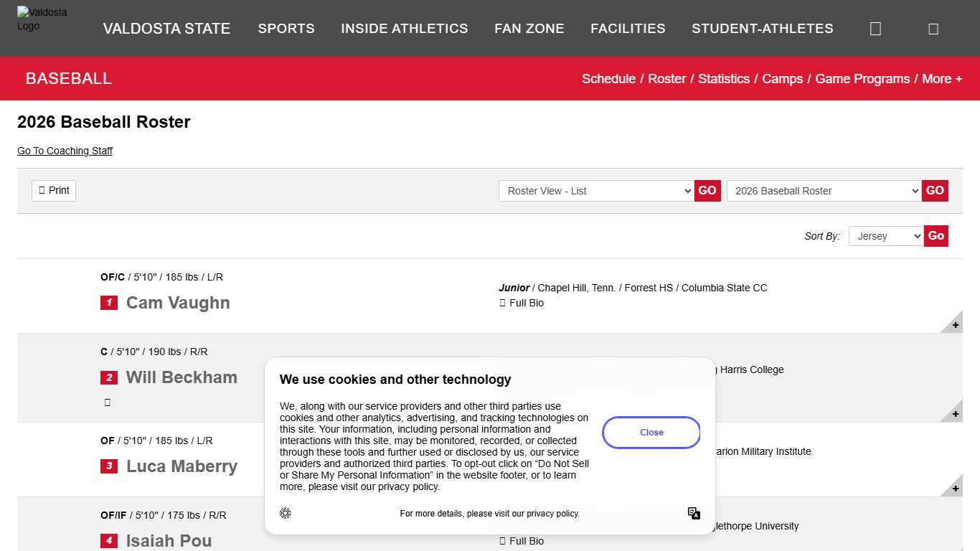
Task: Follow the Go To Coaching Staff link
Action: pos(65,151)
